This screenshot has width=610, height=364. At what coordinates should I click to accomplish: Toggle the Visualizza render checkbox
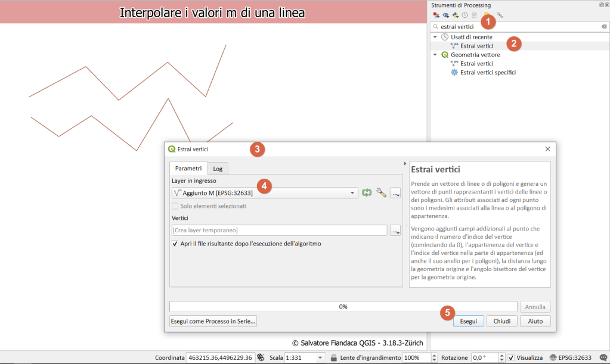[511, 357]
